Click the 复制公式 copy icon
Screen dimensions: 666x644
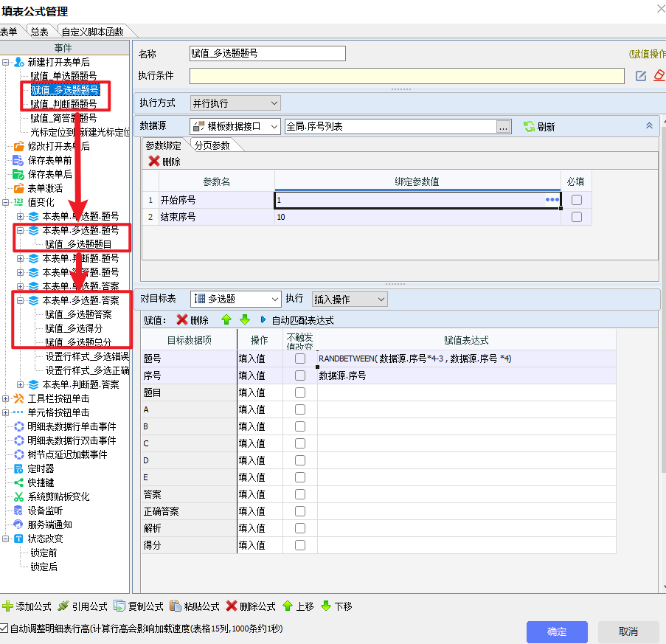pyautogui.click(x=119, y=606)
